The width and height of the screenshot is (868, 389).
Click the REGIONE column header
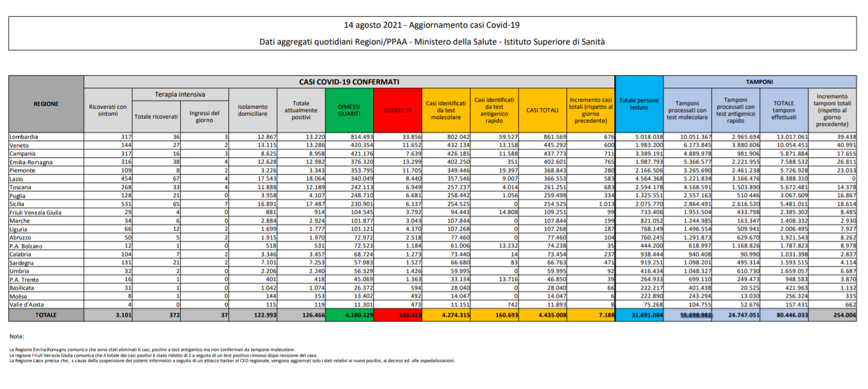(x=46, y=104)
